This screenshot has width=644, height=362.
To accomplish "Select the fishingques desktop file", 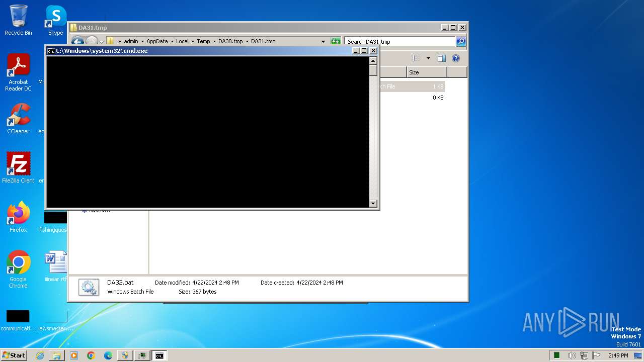I will click(53, 222).
